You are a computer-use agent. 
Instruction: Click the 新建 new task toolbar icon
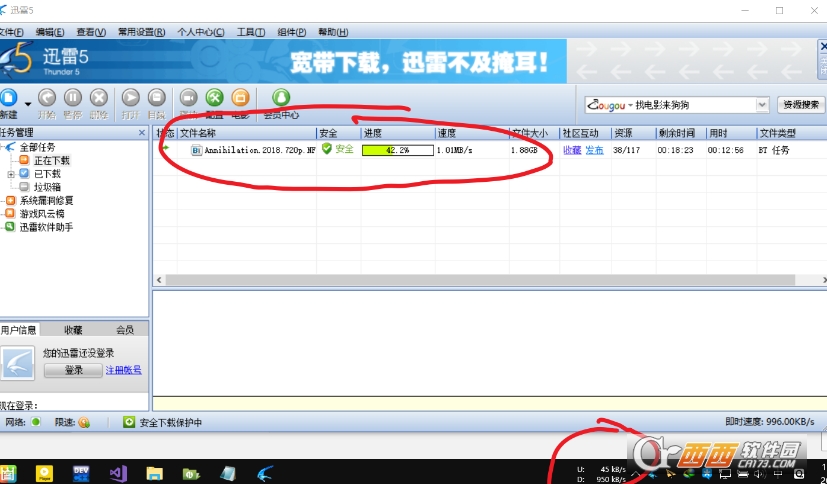(x=8, y=99)
